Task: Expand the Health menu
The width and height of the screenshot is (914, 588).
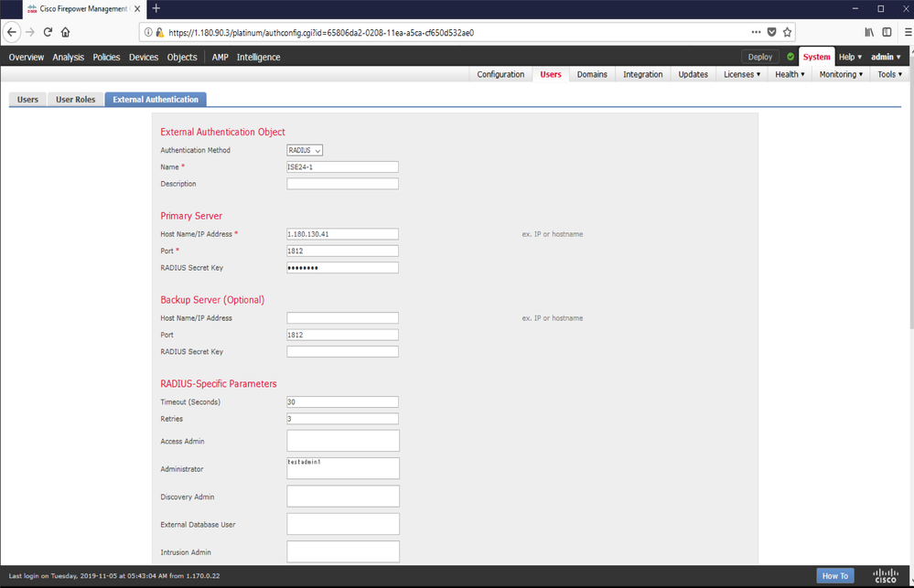Action: [790, 74]
